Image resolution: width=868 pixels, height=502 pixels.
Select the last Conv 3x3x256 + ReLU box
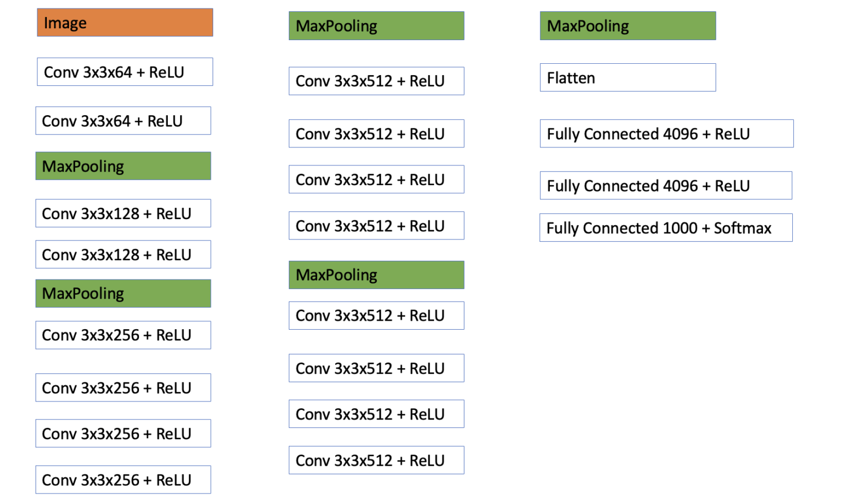[123, 479]
